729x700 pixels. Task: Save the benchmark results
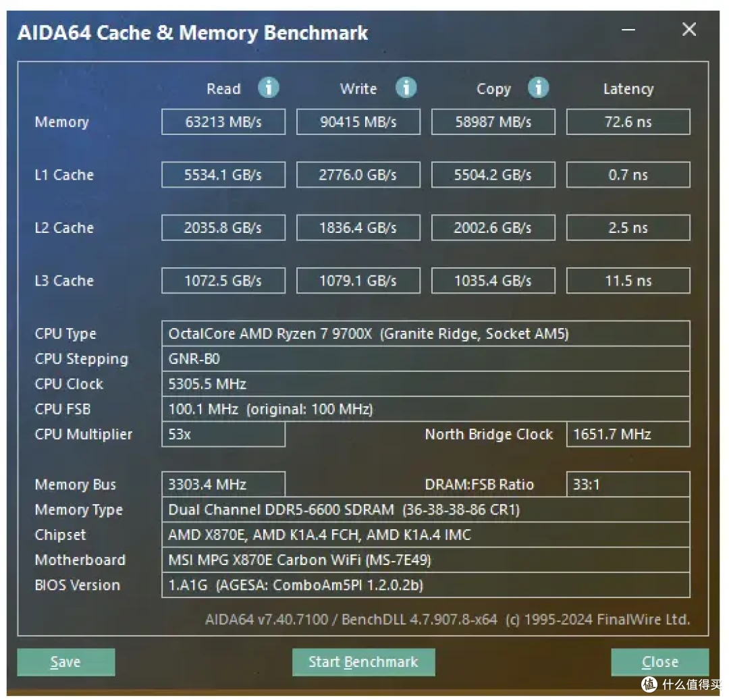click(66, 662)
